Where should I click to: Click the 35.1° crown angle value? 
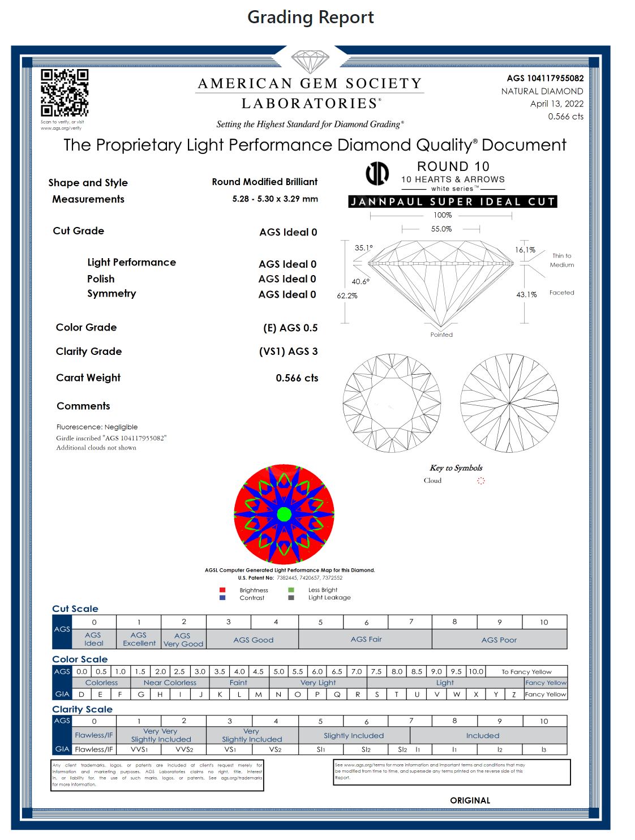(364, 248)
